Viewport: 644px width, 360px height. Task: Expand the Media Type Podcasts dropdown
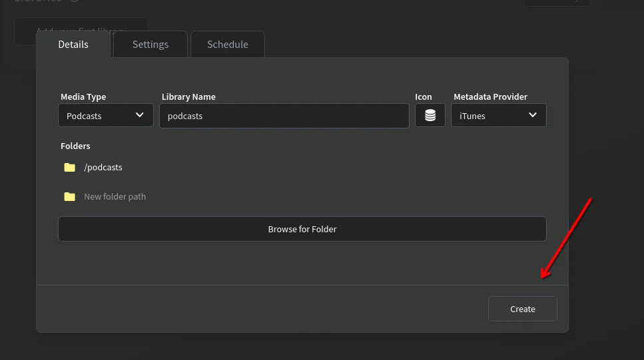click(106, 116)
